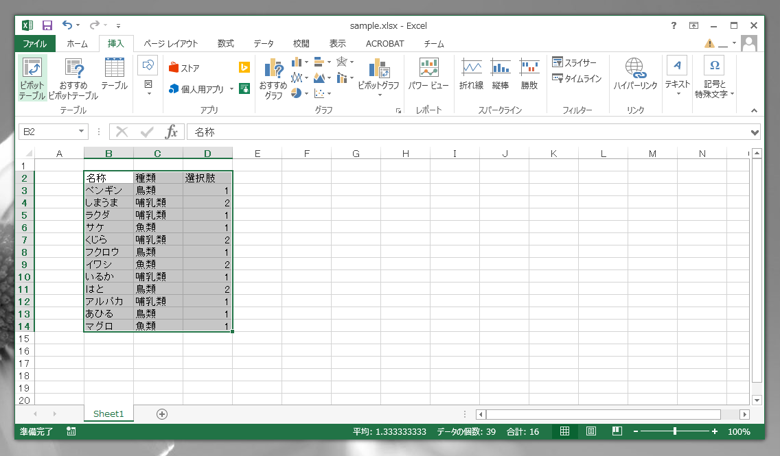This screenshot has width=780, height=456.
Task: Open Symbols (記号と特殊文字) dropdown
Action: coord(714,77)
